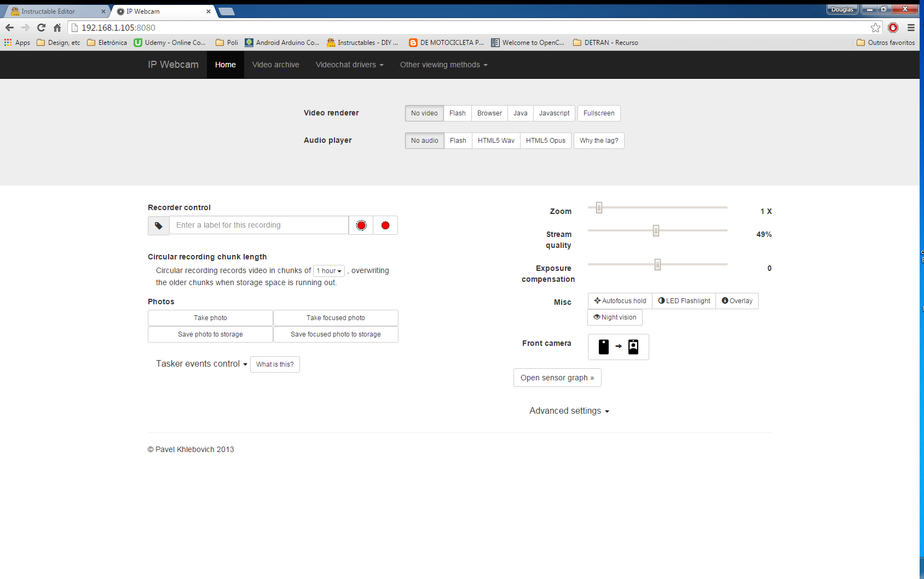Go to Home in navbar
This screenshot has height=579, width=924.
tap(226, 65)
